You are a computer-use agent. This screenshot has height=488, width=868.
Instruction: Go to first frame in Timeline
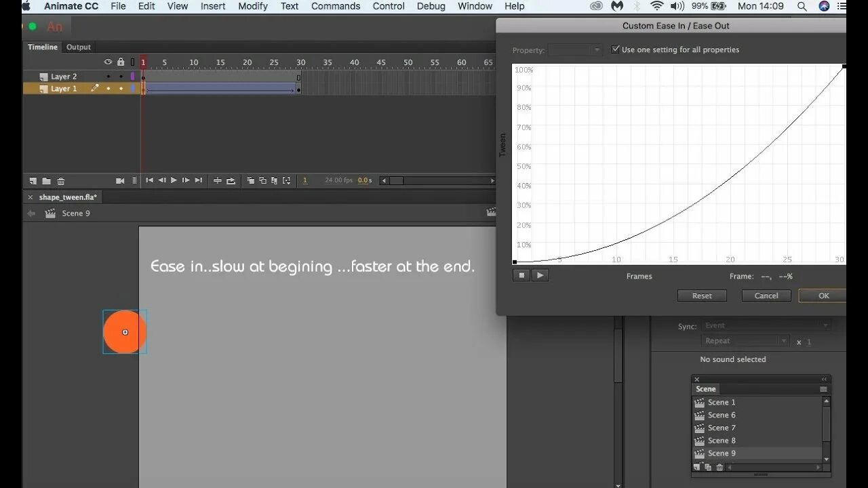[150, 180]
